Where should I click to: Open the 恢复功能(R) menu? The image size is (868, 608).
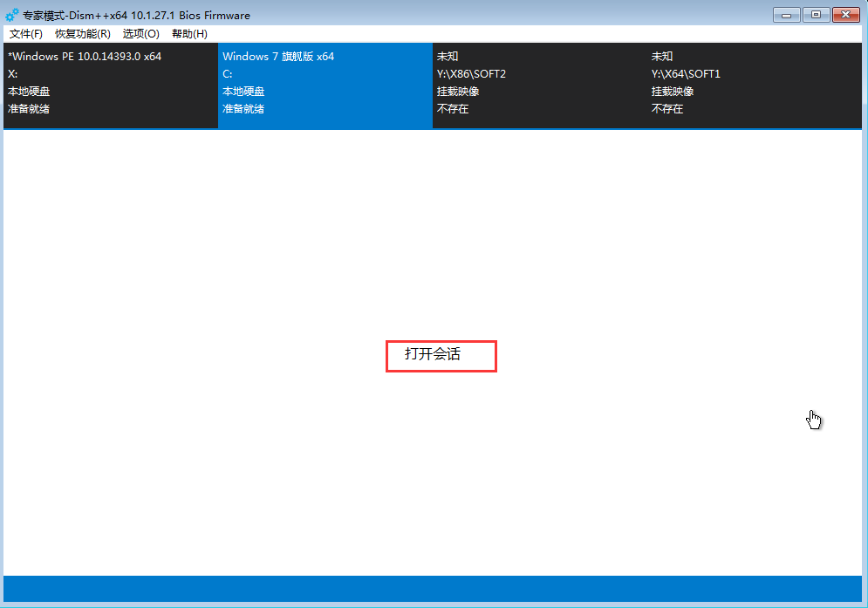[x=82, y=34]
